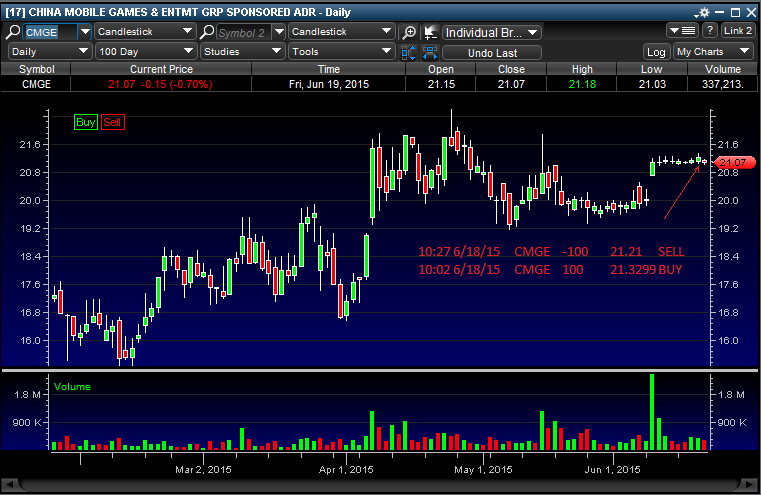Click the left arrow of horizontal scrollbar
The height and width of the screenshot is (495, 761).
[x=10, y=484]
